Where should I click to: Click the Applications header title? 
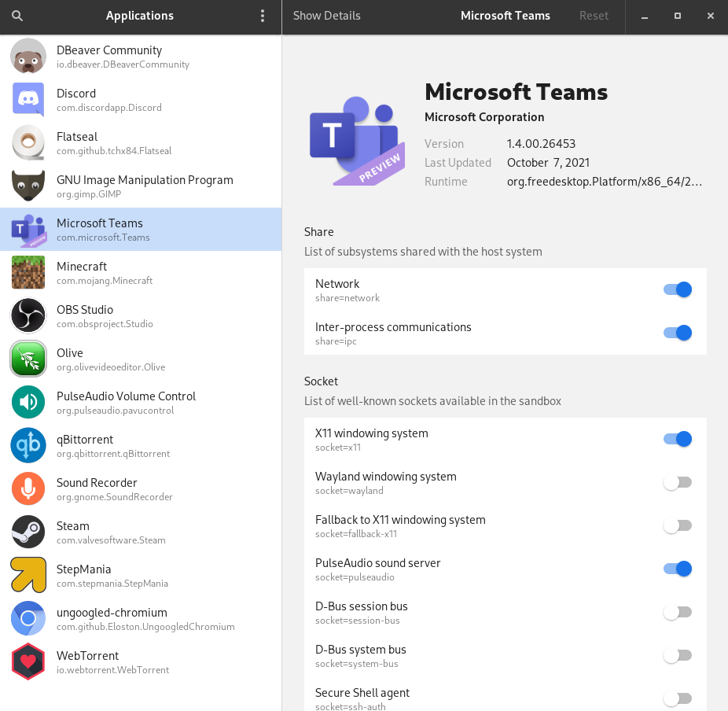pos(140,16)
